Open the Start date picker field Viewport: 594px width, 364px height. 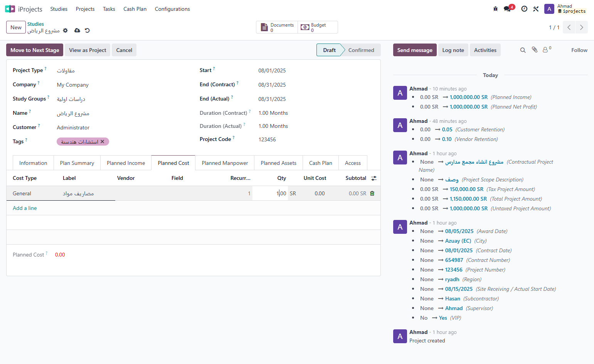coord(316,71)
